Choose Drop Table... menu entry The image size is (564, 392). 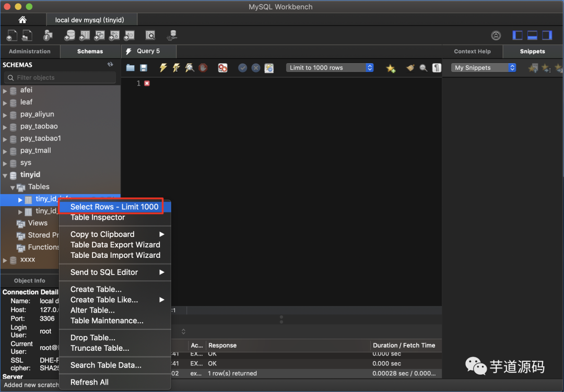point(114,338)
